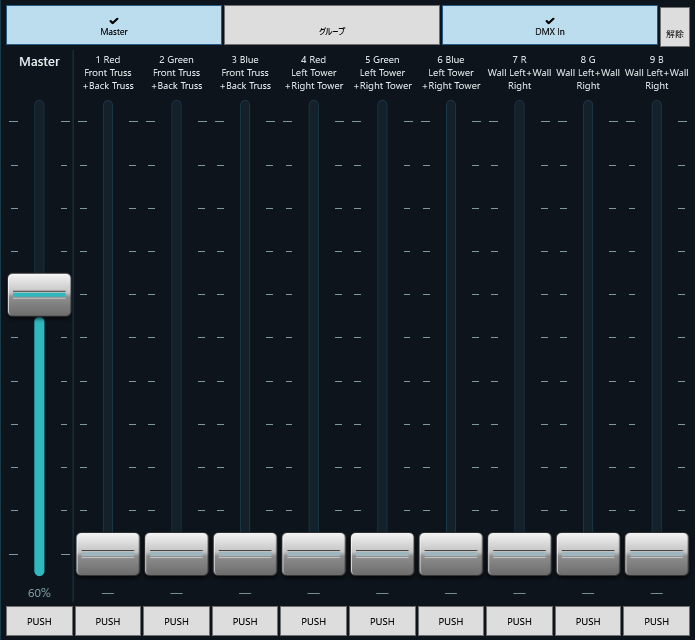Click PUSH button under Master fader
The height and width of the screenshot is (640, 696).
point(40,621)
